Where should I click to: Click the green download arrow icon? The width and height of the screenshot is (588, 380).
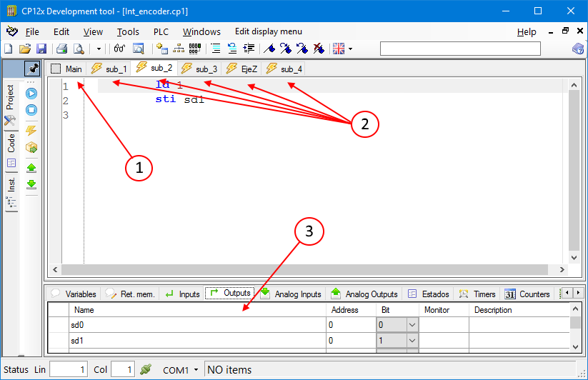pos(31,184)
